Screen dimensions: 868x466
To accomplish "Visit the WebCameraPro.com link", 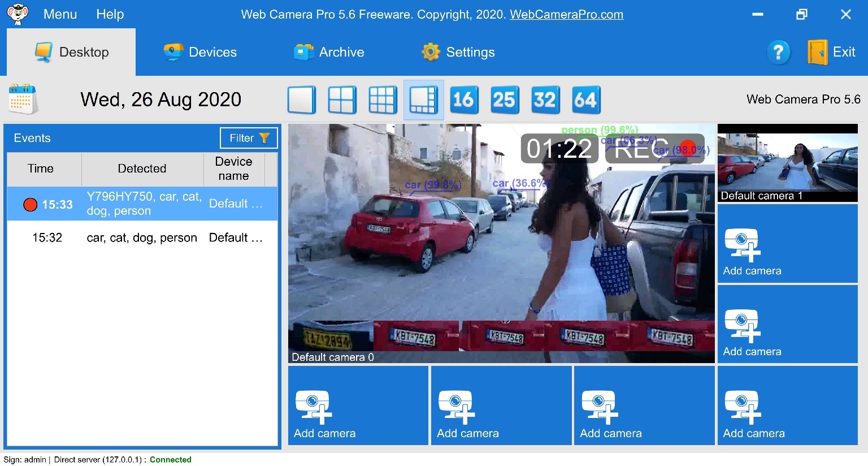I will coord(566,14).
